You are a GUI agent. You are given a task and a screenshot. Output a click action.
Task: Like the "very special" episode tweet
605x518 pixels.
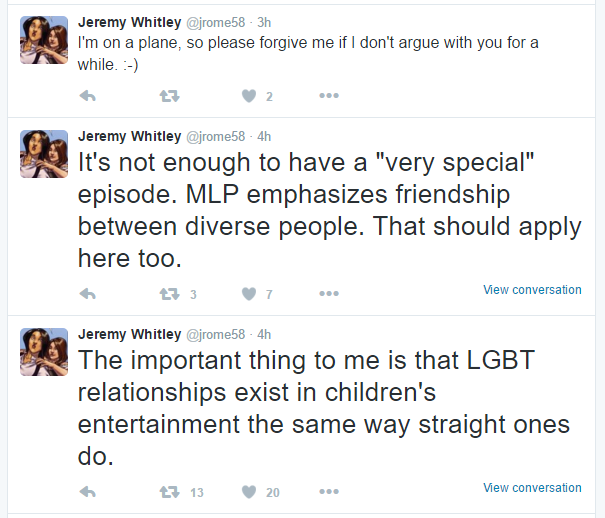coord(250,294)
